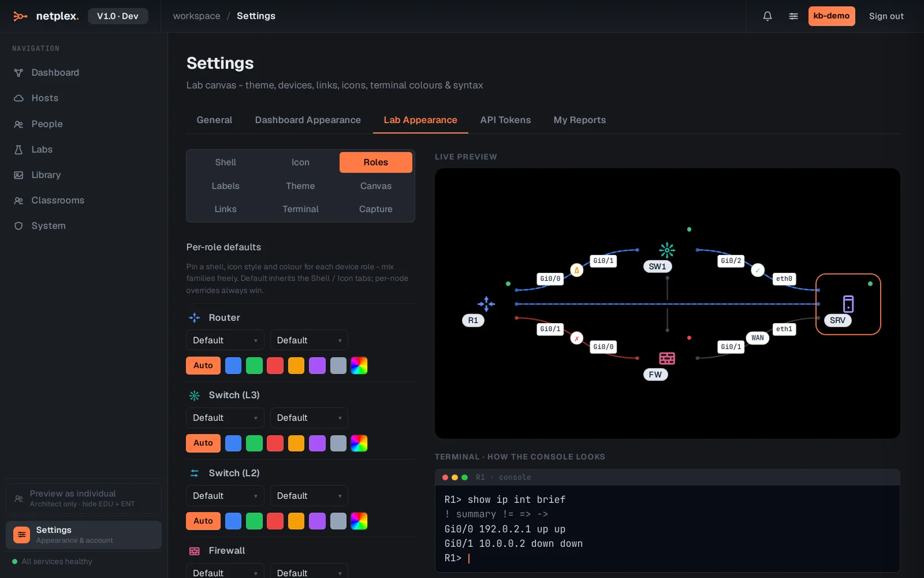924x578 pixels.
Task: Click All services healthy status
Action: coord(53,562)
